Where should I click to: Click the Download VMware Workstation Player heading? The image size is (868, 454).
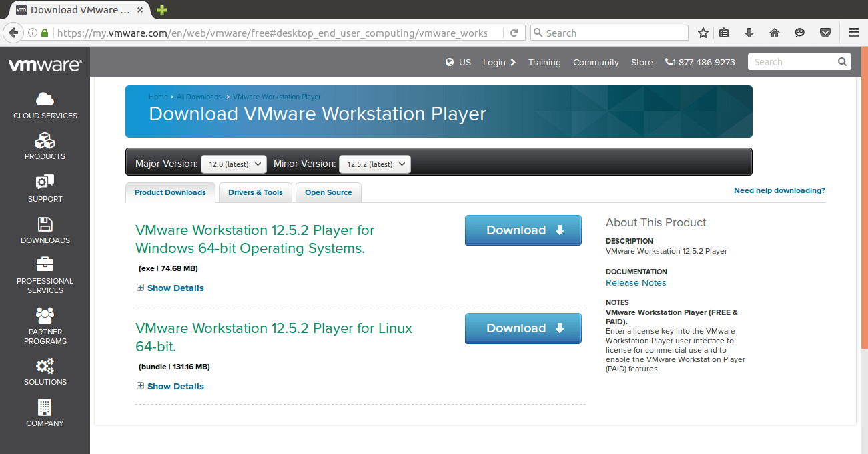318,113
